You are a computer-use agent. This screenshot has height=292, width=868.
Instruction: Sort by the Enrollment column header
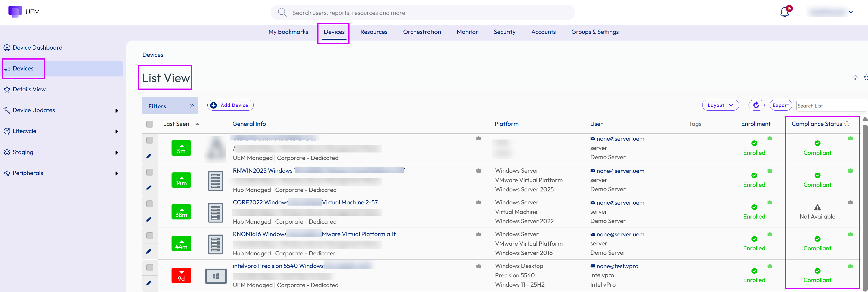click(x=756, y=124)
